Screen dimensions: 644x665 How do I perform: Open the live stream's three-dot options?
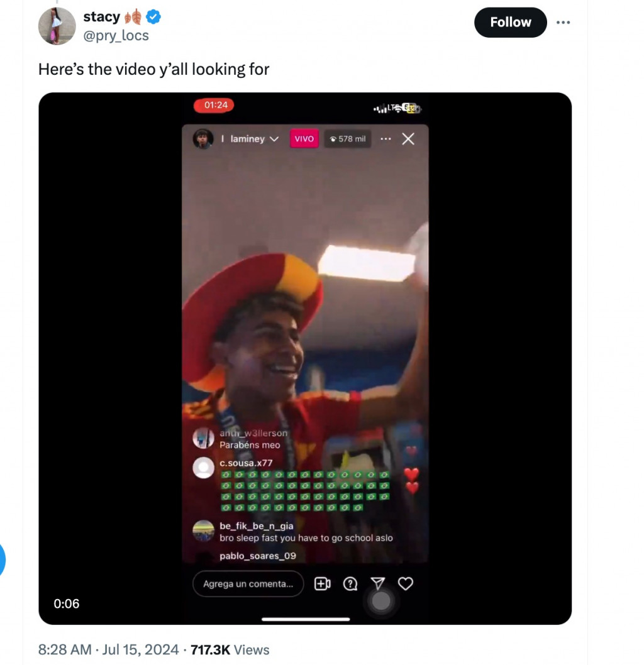tap(386, 139)
